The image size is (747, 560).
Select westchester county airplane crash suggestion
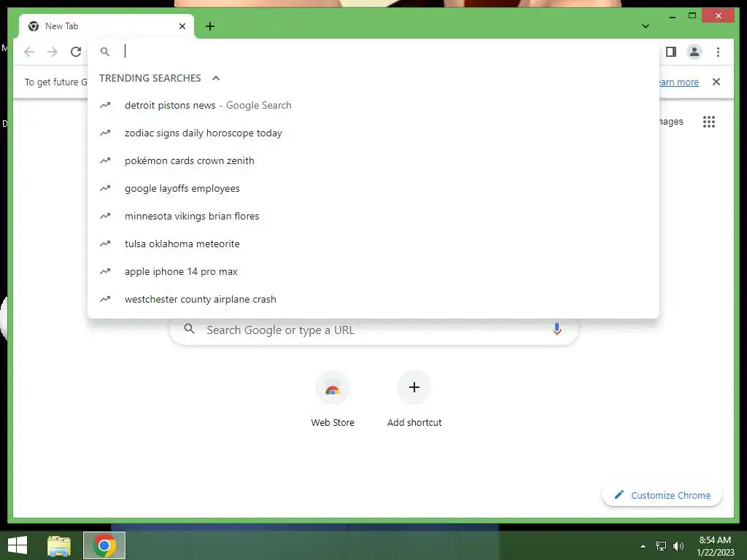point(373,299)
